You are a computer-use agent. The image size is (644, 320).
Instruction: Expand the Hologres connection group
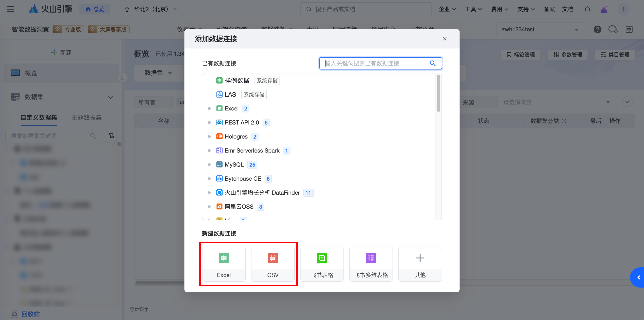point(209,137)
